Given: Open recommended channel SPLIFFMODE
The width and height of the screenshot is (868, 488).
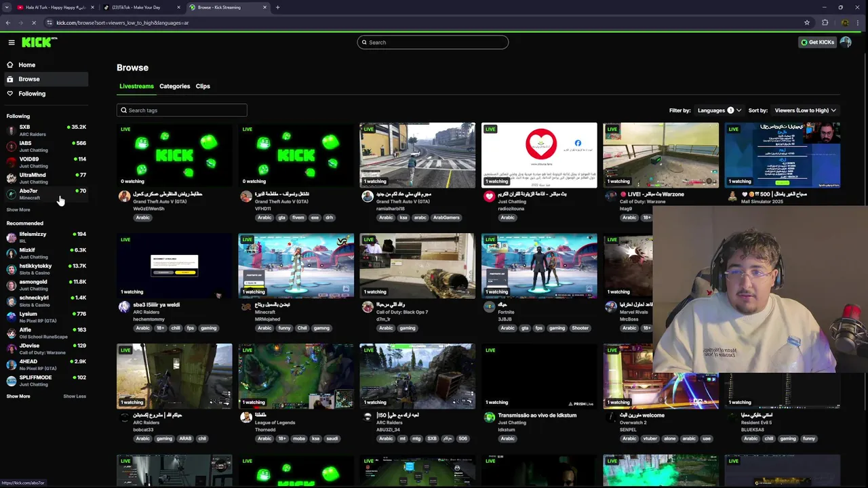Looking at the screenshot, I should coord(46,380).
